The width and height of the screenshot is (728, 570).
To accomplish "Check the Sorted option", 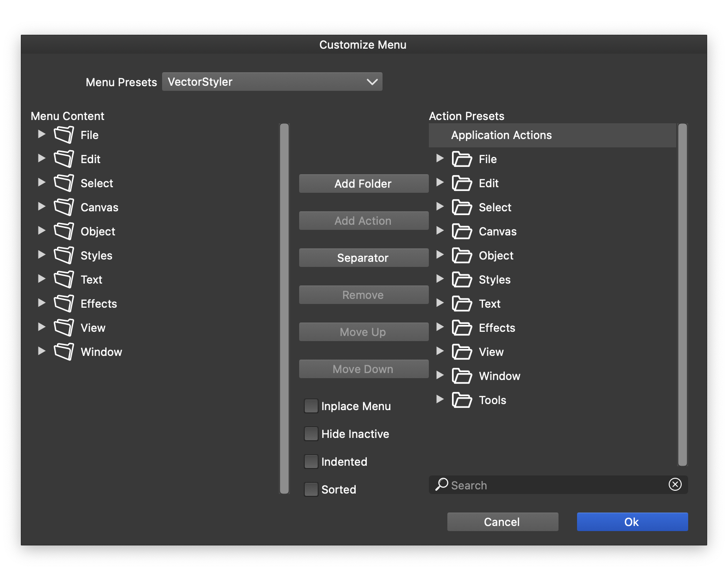I will pyautogui.click(x=311, y=489).
